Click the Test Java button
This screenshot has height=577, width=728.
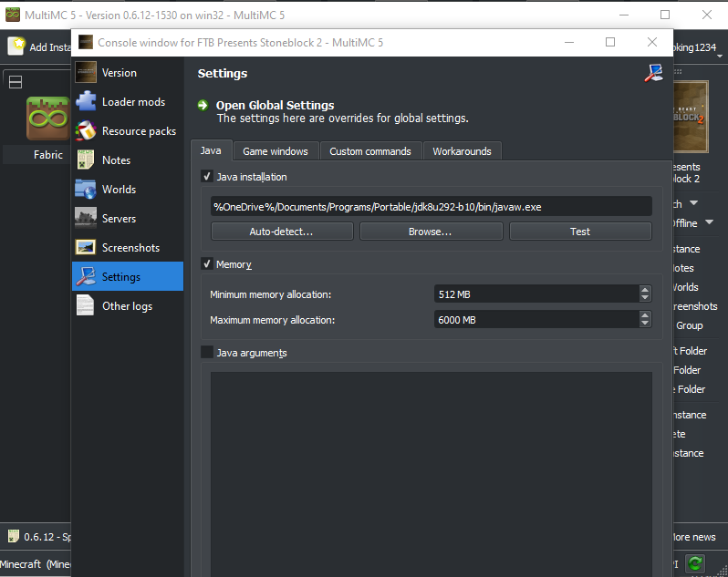580,232
